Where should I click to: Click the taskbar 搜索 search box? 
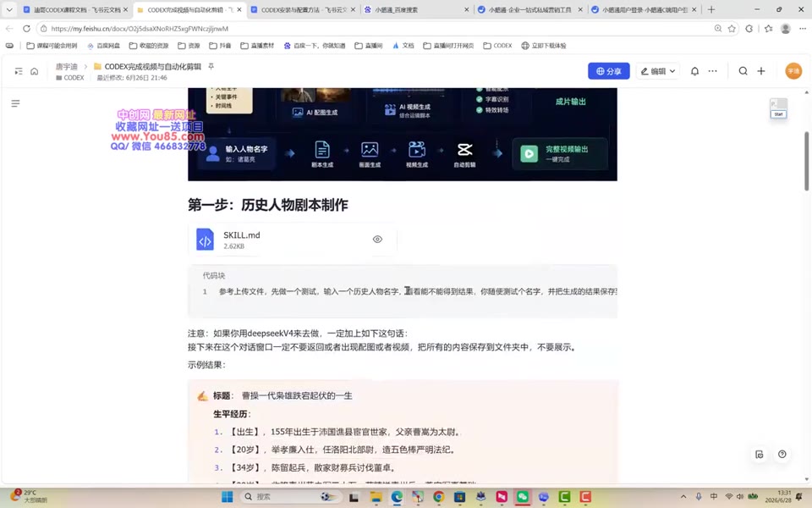pyautogui.click(x=293, y=497)
